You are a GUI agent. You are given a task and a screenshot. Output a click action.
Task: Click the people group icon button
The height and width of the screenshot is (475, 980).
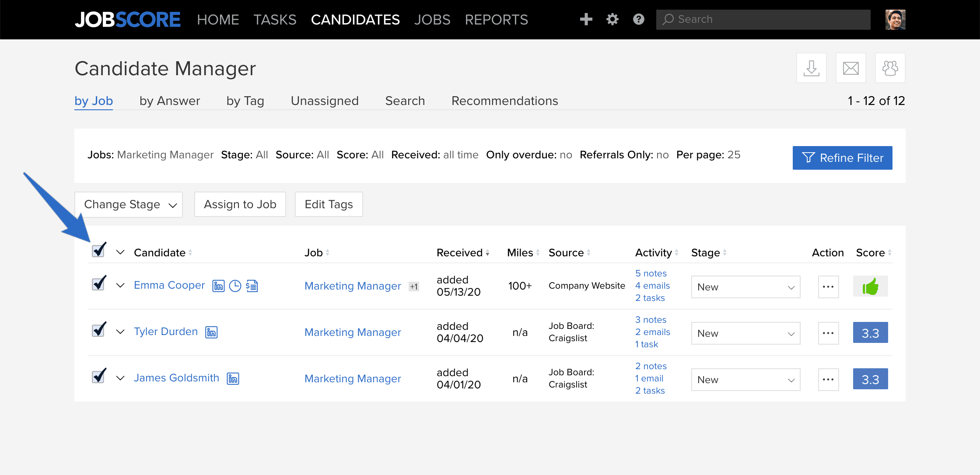coord(890,68)
